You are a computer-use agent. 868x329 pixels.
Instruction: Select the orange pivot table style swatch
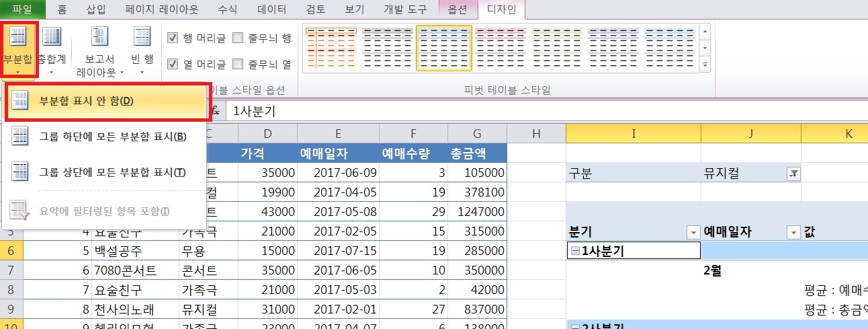click(331, 48)
